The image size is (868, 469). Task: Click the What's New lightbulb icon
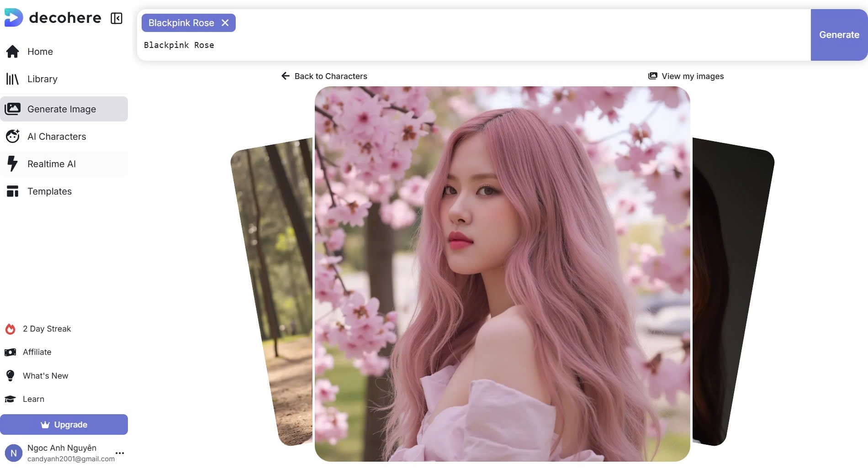click(x=10, y=375)
